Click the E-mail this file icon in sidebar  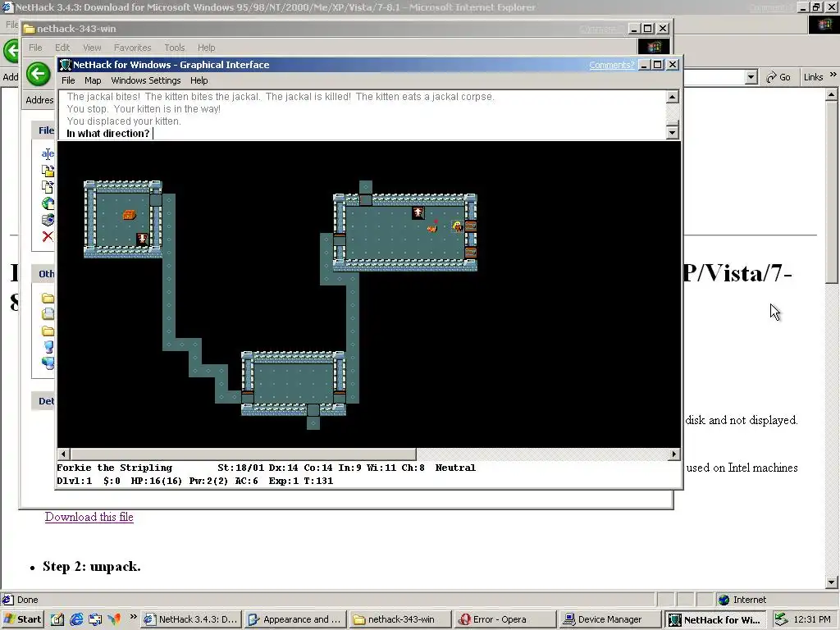(x=48, y=220)
